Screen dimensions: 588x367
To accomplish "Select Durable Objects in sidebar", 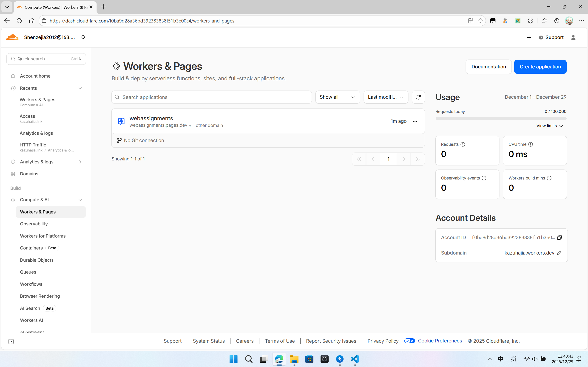I will [37, 260].
